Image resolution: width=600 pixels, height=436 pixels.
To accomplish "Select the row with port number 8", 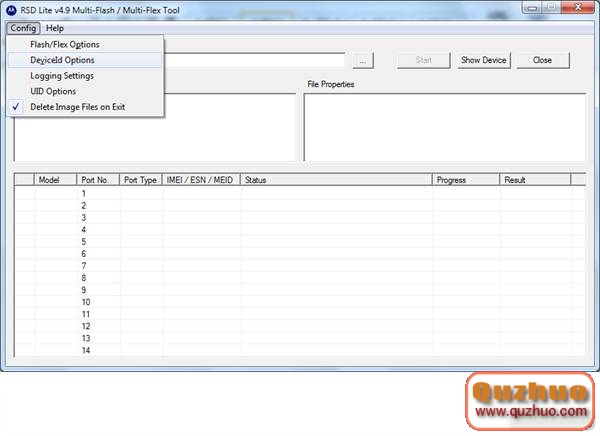I will tap(300, 278).
